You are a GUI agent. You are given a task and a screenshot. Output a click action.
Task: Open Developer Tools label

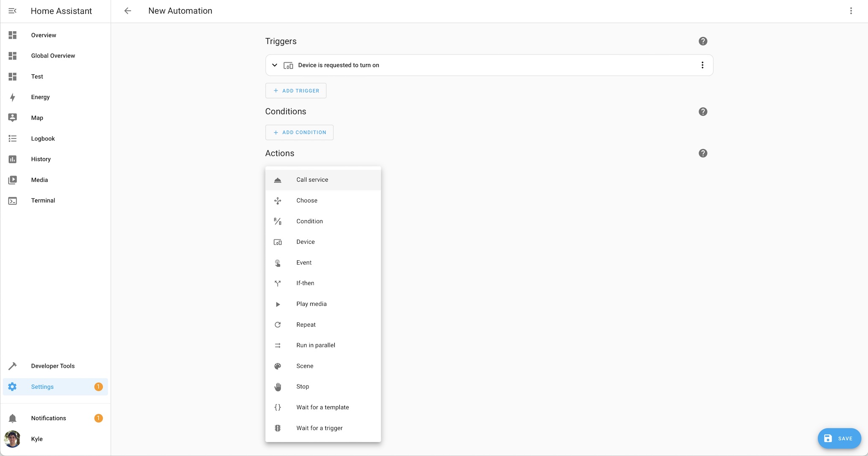(x=53, y=366)
